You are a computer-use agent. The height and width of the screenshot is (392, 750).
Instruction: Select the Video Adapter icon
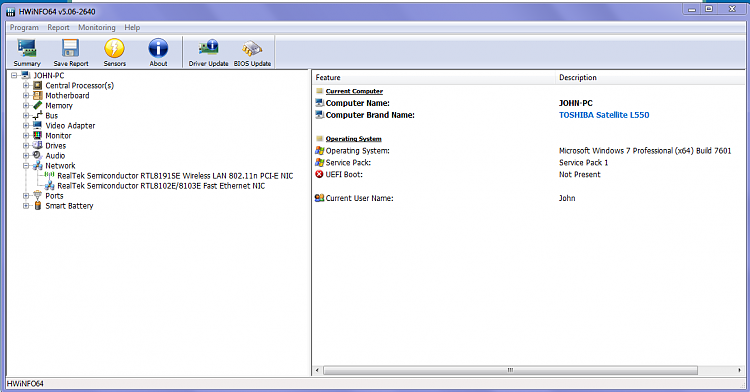click(x=38, y=126)
